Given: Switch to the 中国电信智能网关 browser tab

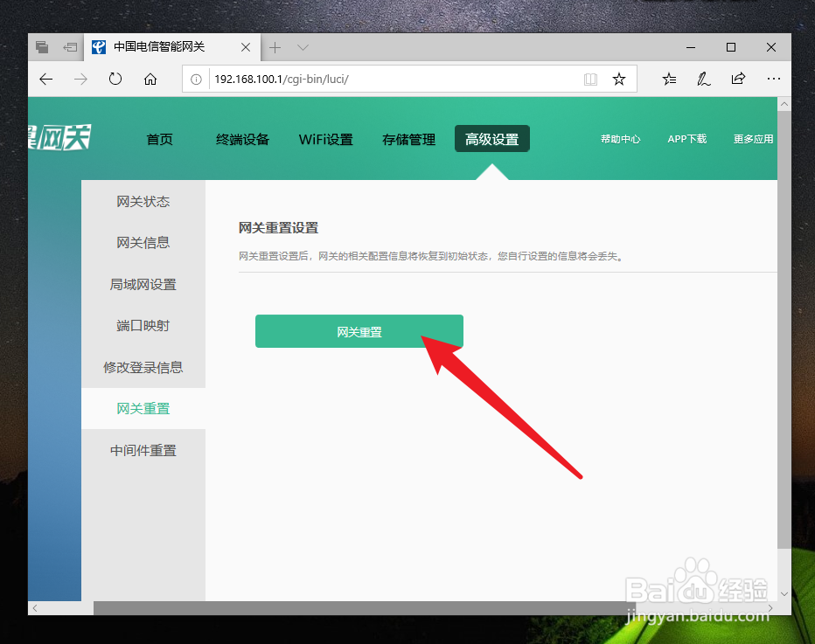Looking at the screenshot, I should pos(162,47).
